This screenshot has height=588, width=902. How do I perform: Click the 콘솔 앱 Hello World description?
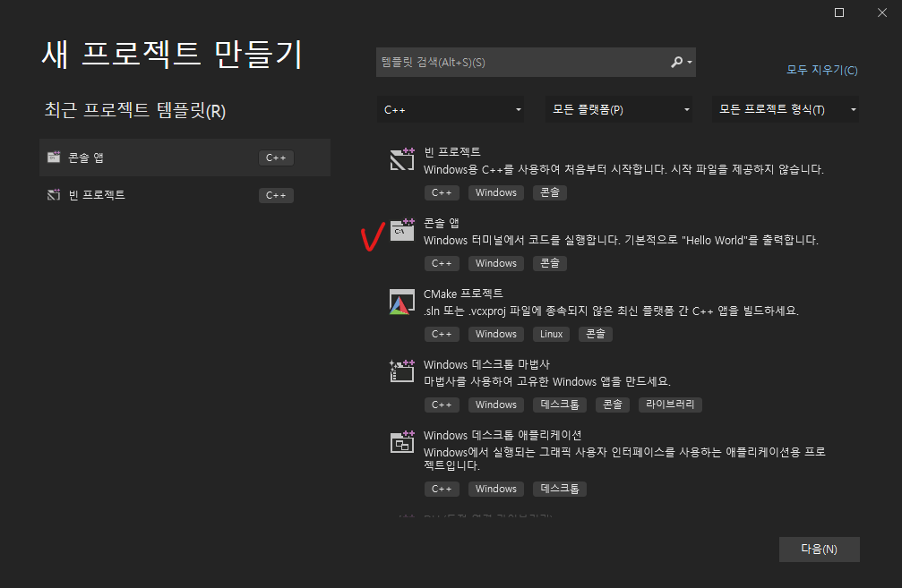point(621,240)
